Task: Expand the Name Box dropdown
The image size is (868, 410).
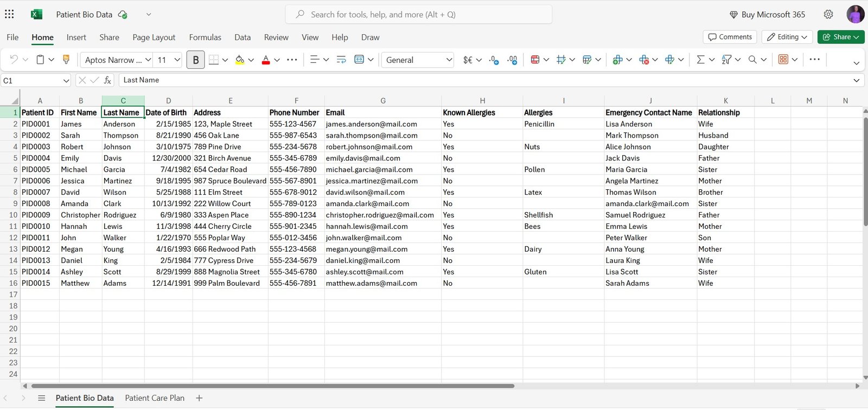Action: click(x=66, y=81)
